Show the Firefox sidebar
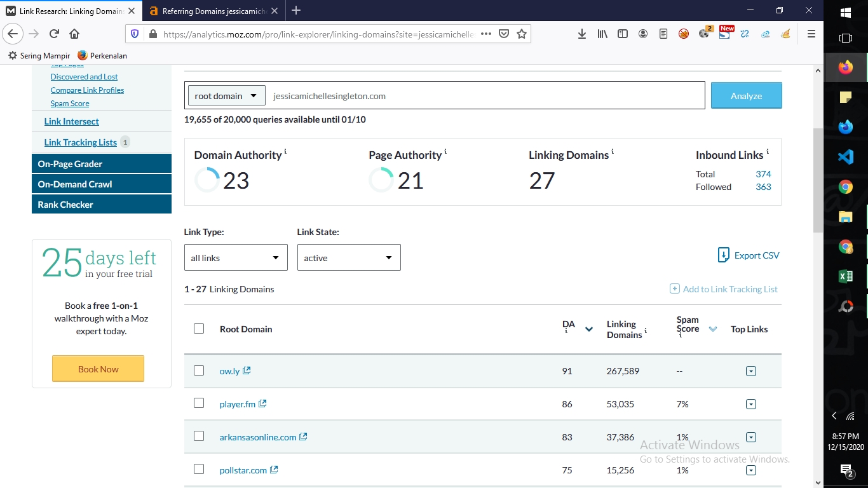Screen dimensions: 868x488 [623, 34]
